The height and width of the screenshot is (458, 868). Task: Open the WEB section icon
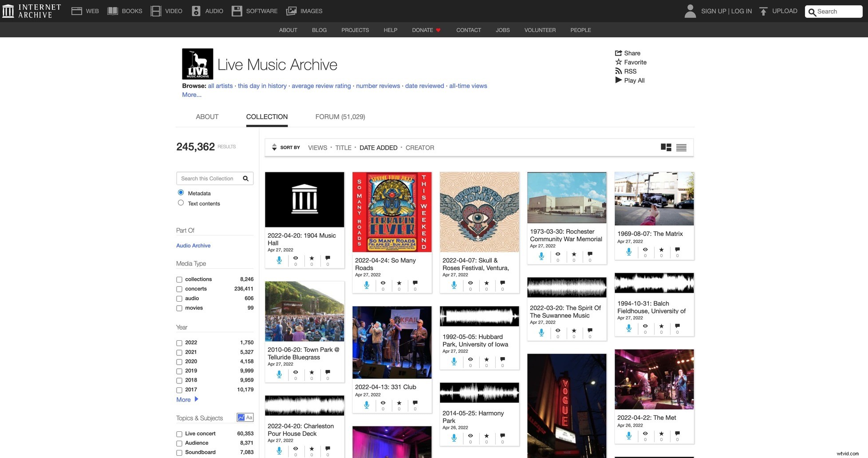[78, 10]
